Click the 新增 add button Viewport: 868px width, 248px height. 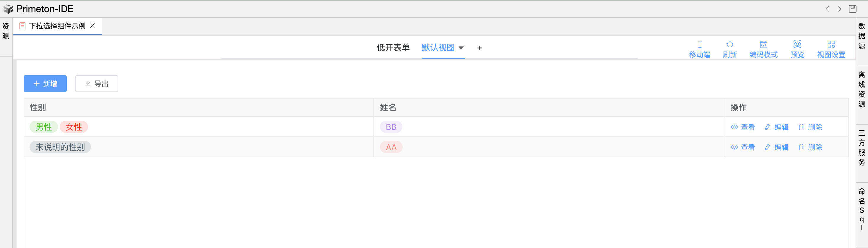tap(45, 84)
